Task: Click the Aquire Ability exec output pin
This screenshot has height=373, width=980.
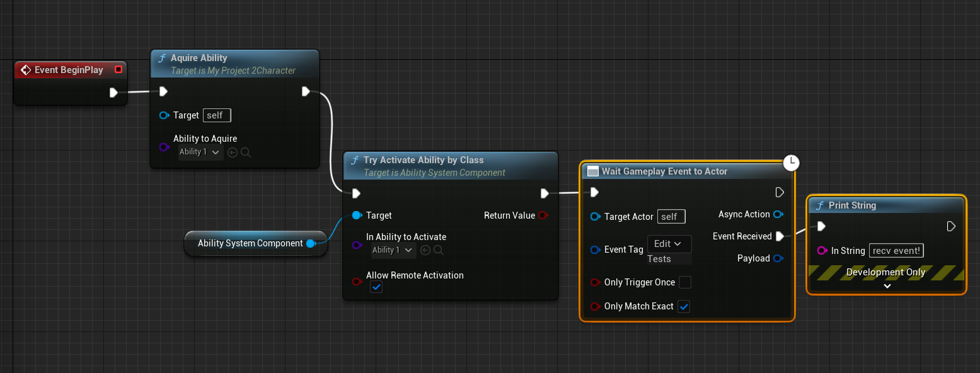Action: click(306, 91)
